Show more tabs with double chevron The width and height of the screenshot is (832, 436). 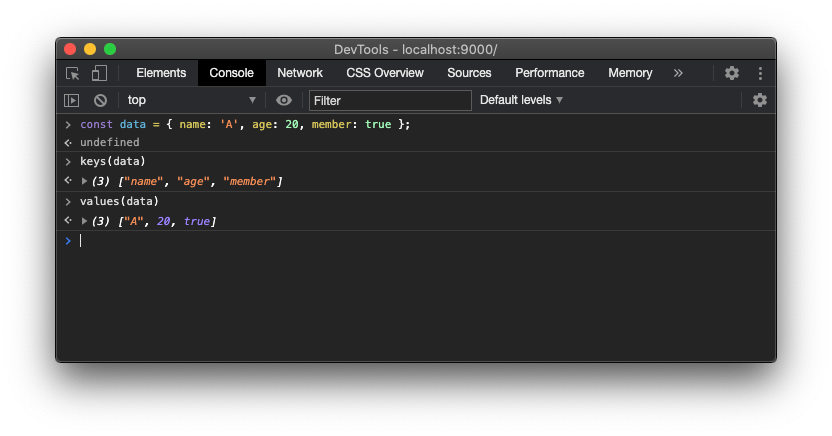[678, 73]
